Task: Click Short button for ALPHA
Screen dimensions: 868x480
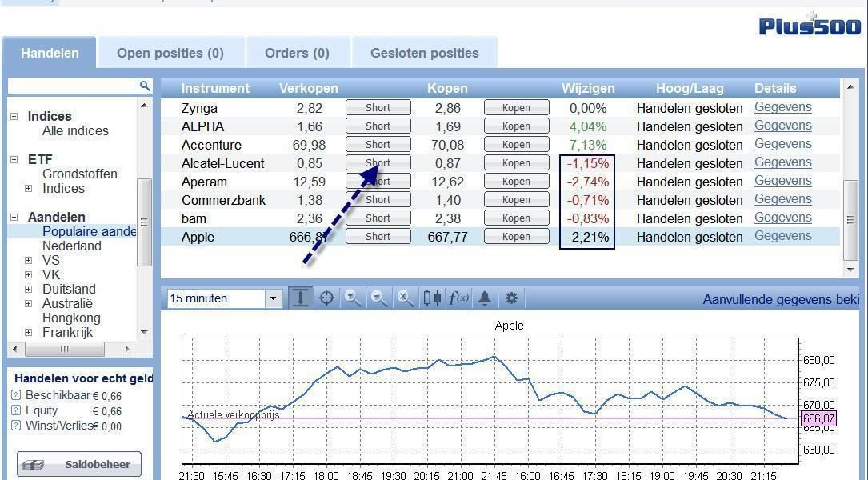Action: point(378,126)
